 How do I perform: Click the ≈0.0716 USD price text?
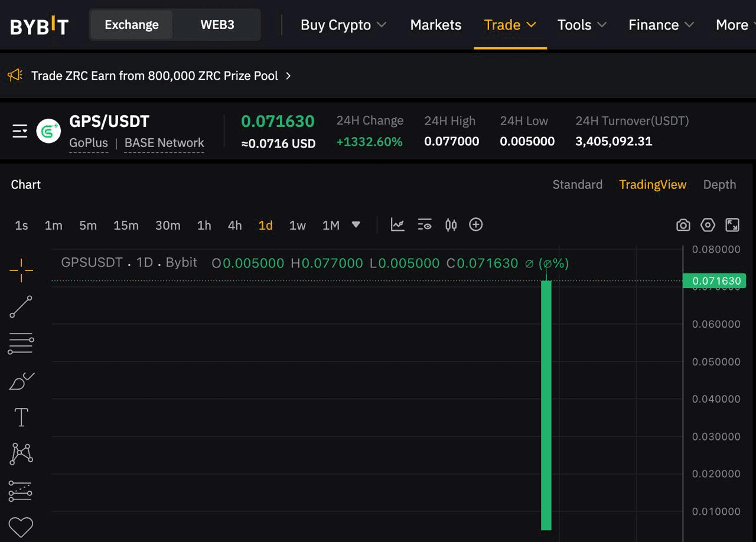pos(278,143)
